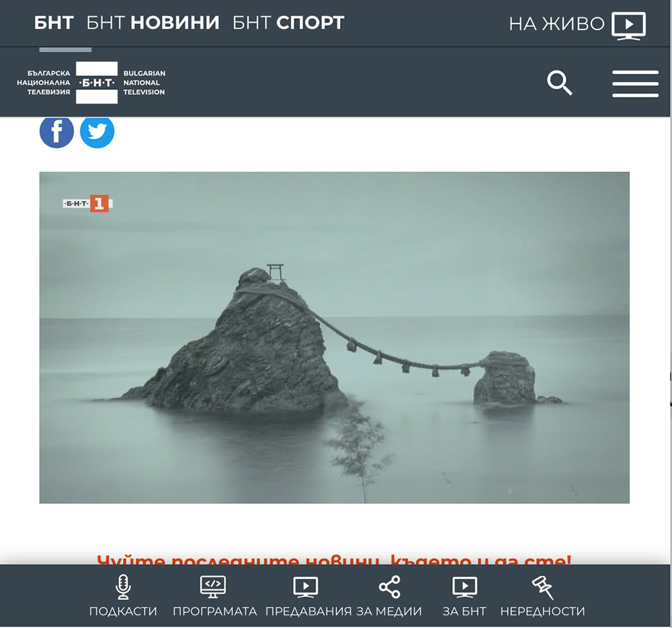672x628 pixels.
Task: Open the twin rocks video thumbnail
Action: (334, 338)
